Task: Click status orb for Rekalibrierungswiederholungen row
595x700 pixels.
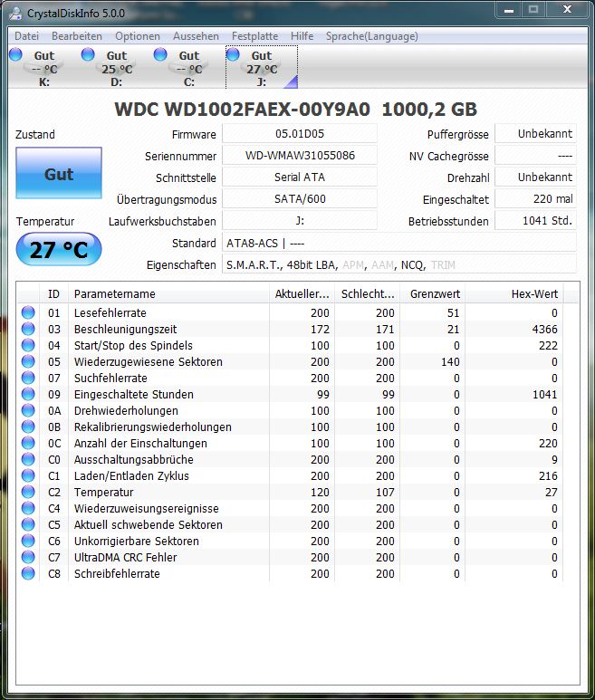Action: pos(28,427)
